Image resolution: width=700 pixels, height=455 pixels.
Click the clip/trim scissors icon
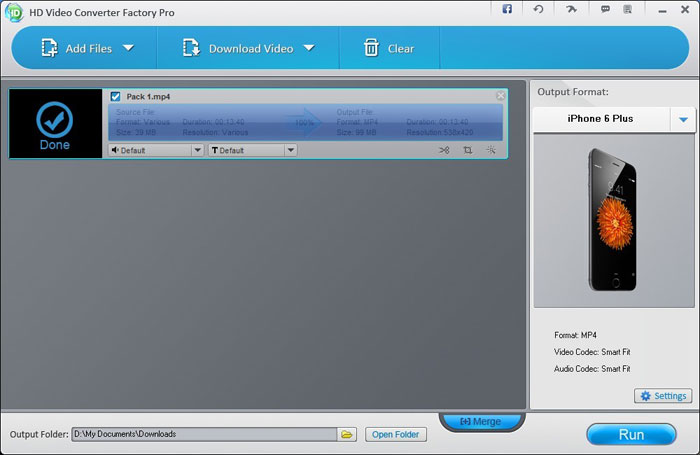pyautogui.click(x=444, y=150)
